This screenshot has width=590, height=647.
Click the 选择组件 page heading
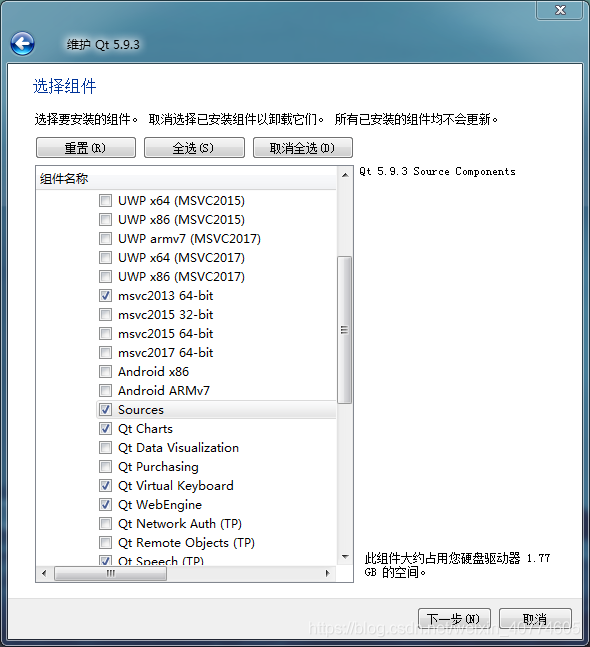pos(64,87)
